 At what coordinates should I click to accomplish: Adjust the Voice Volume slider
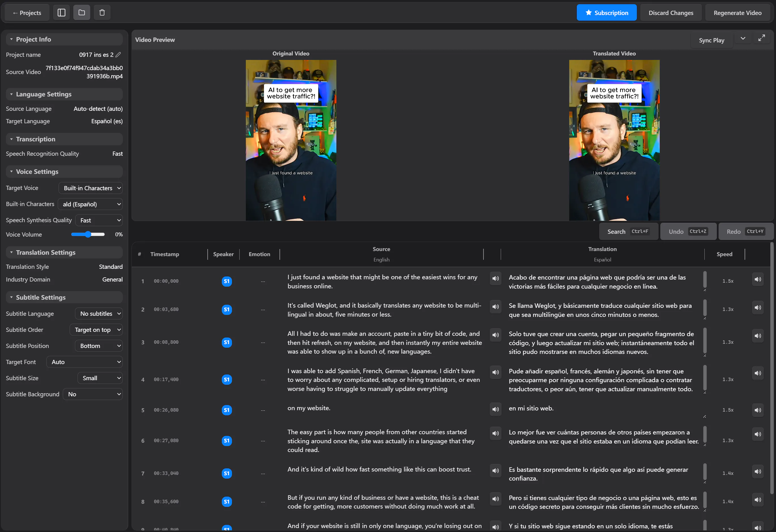pos(88,234)
